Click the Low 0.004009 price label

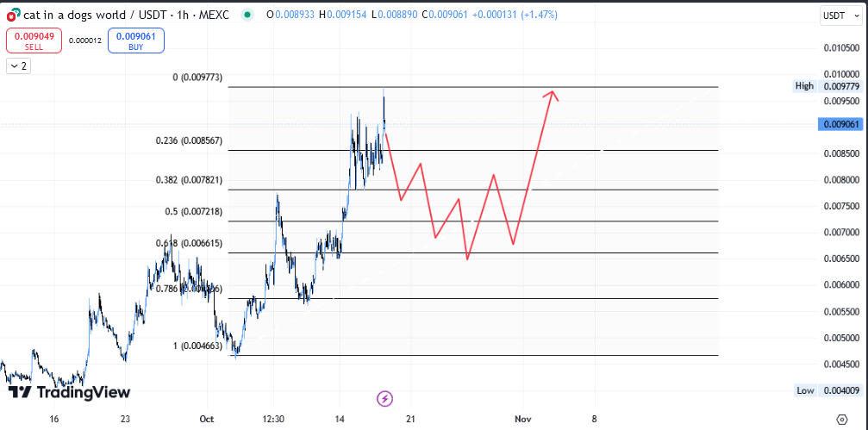(x=827, y=390)
